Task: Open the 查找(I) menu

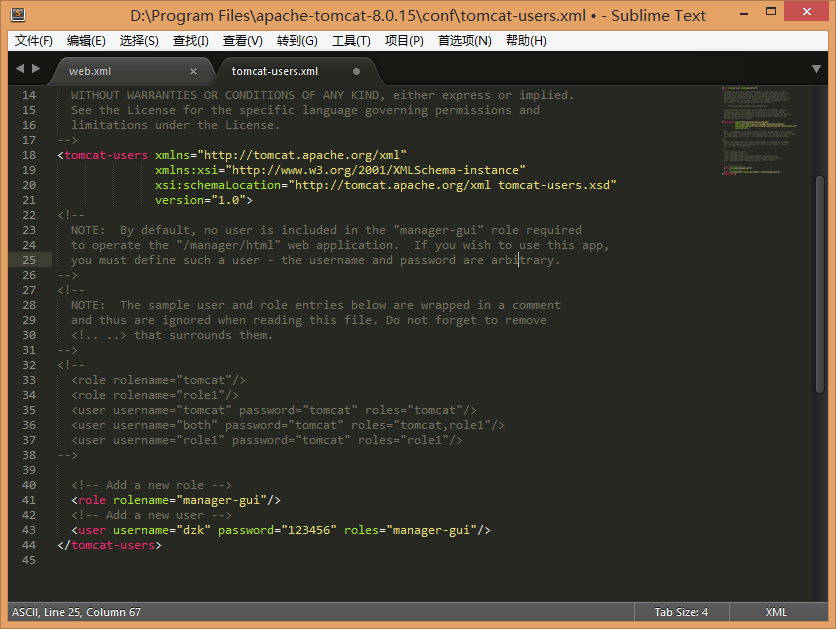Action: coord(190,41)
